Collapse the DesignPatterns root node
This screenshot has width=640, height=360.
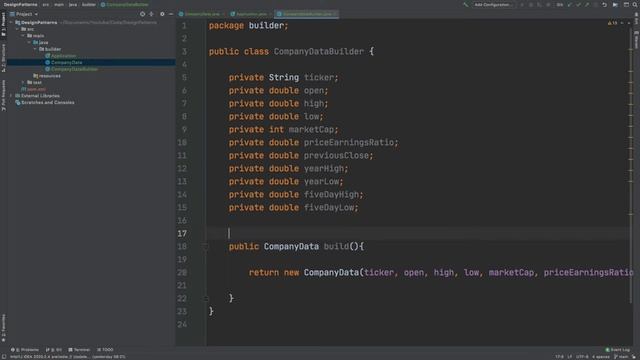point(11,22)
